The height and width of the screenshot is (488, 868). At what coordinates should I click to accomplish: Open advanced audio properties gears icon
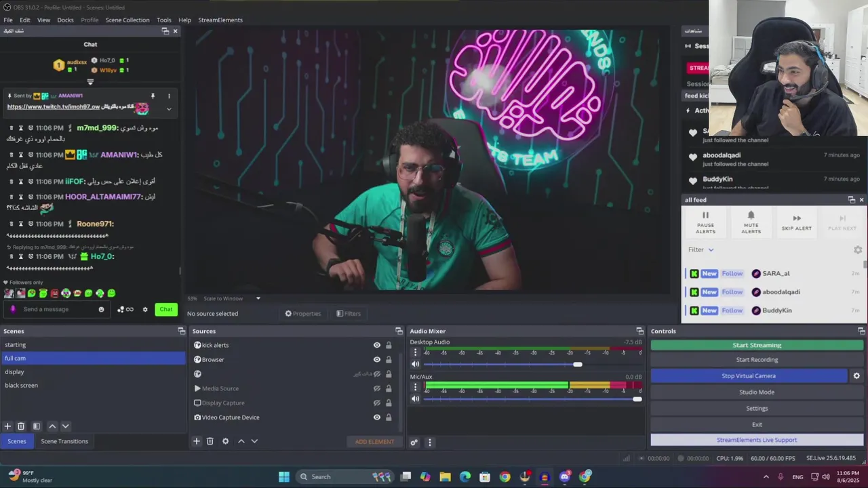414,443
